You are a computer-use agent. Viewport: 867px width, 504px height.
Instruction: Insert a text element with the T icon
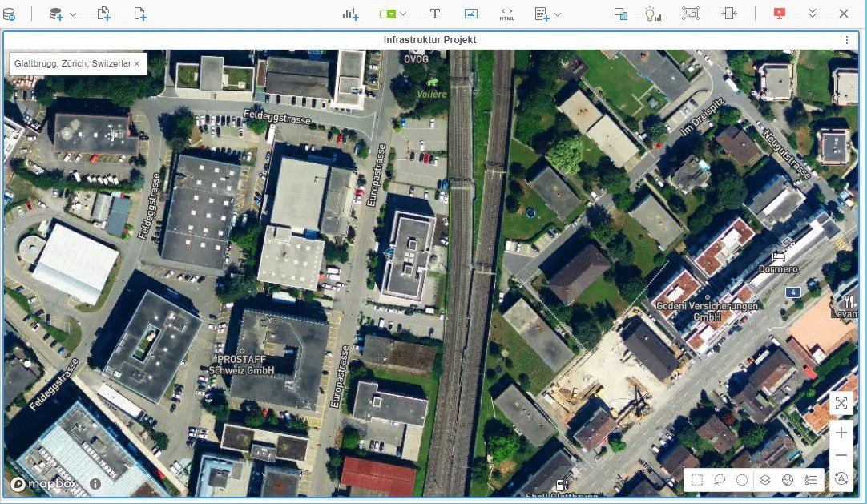435,13
